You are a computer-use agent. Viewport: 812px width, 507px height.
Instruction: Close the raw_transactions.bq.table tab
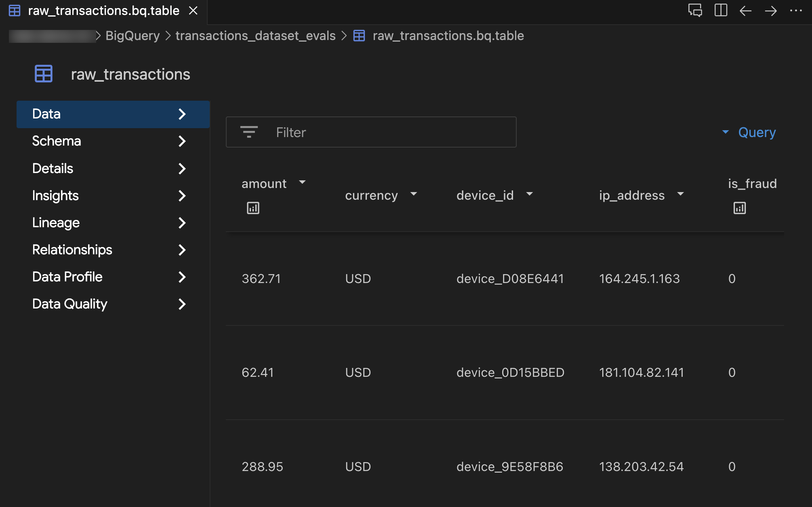193,11
